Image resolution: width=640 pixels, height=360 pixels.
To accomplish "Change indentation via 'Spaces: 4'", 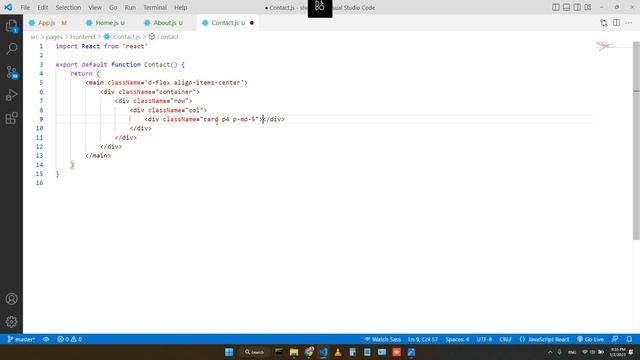I will [x=457, y=339].
